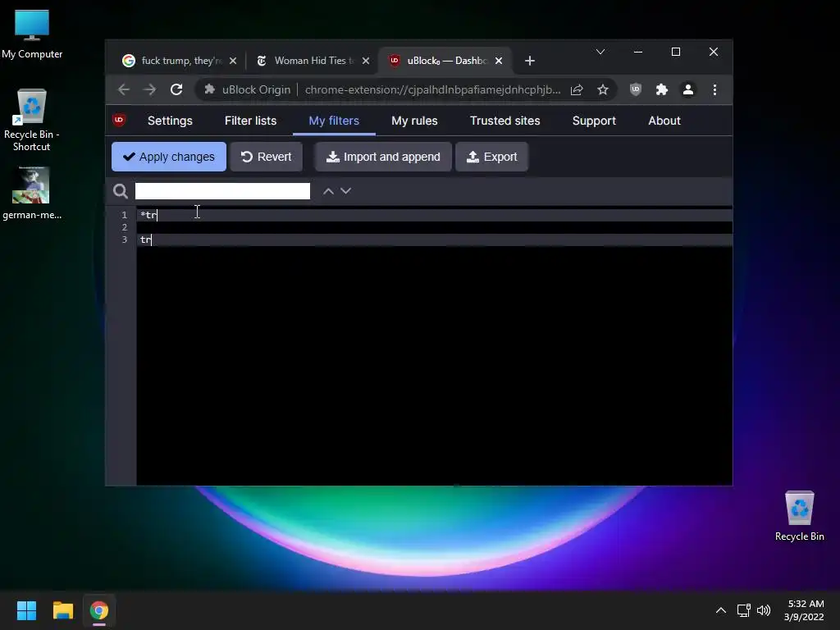The image size is (840, 630).
Task: Click the Revert button
Action: click(x=267, y=157)
